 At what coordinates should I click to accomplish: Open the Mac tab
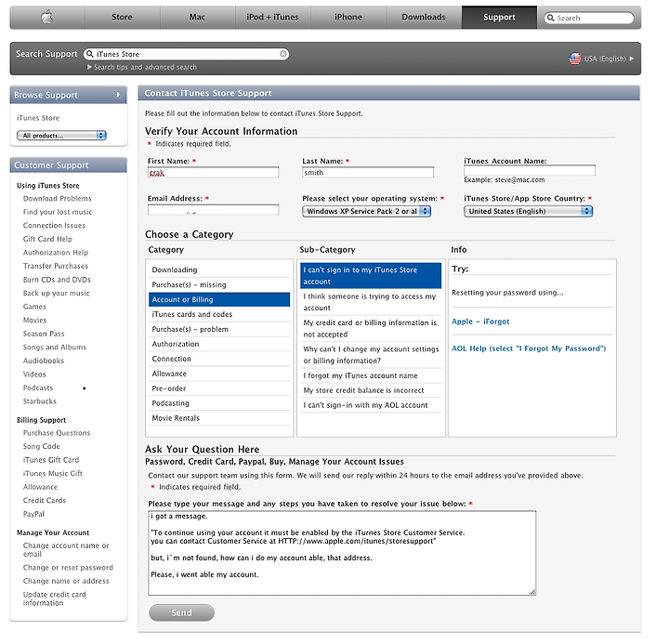tap(197, 18)
